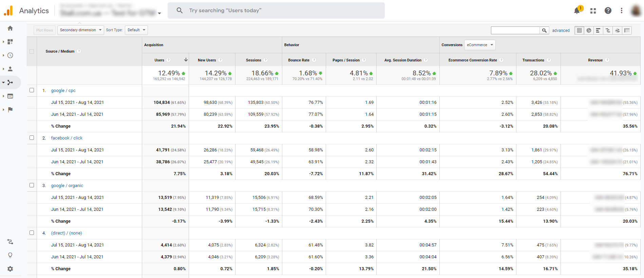Open the three-dot more options menu
644x278 pixels.
(622, 11)
